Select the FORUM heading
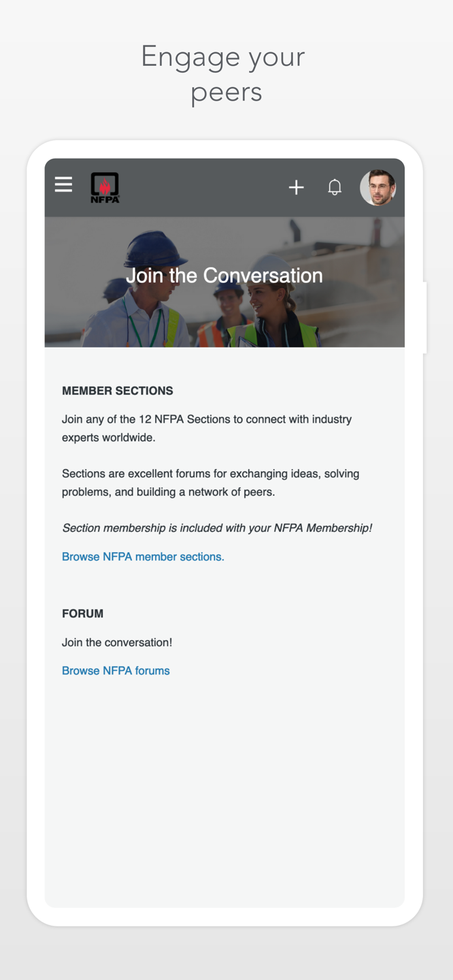 [x=82, y=613]
